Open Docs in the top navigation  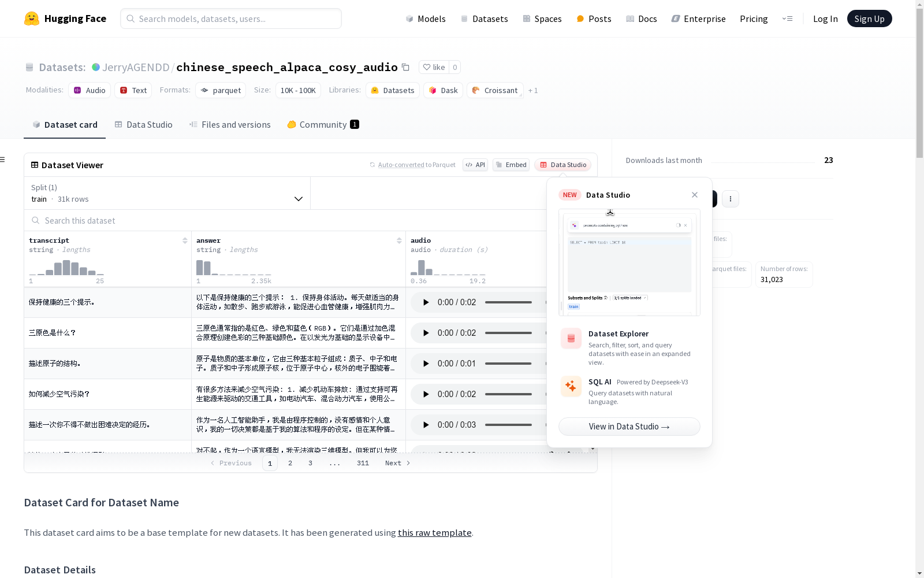click(642, 18)
